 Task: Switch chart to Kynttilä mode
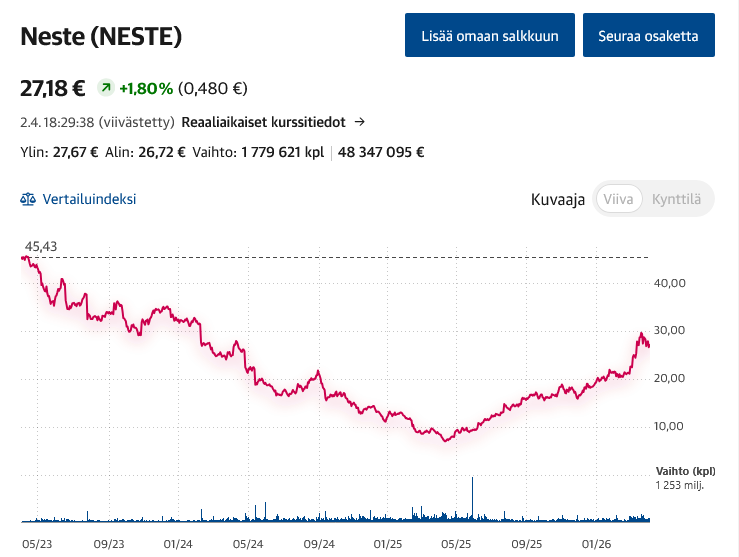[676, 199]
